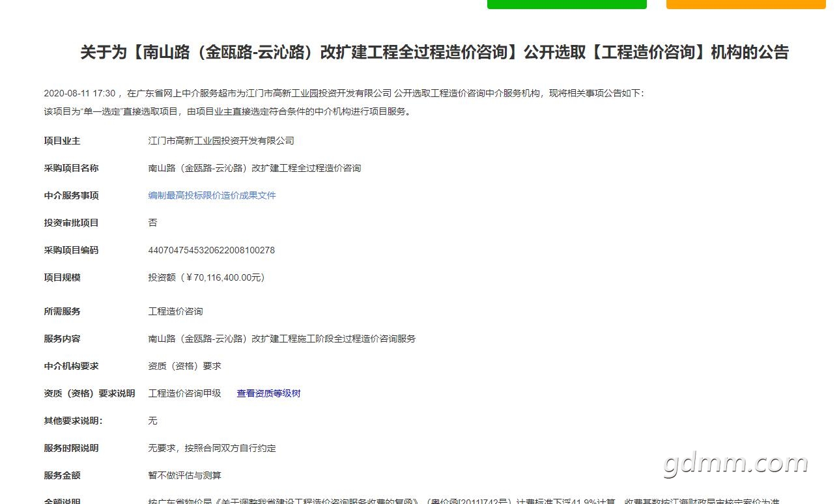Viewport: 839px width, 504px height.
Task: Select the 服务时限说明 row text
Action: 212,448
